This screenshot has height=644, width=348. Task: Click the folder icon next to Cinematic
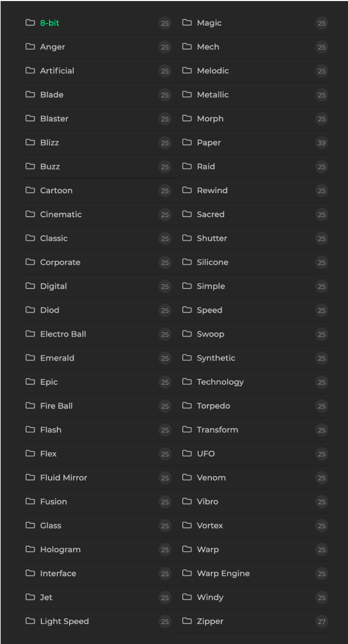(30, 214)
